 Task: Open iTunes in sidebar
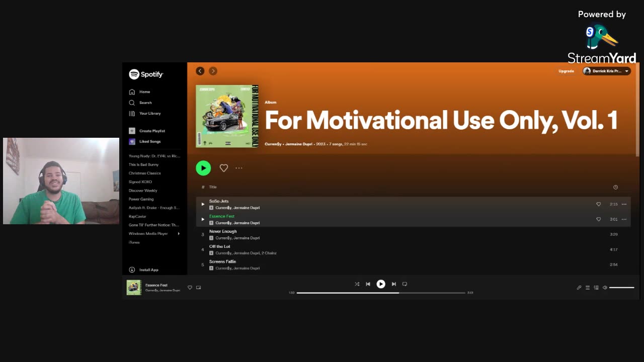pyautogui.click(x=134, y=242)
